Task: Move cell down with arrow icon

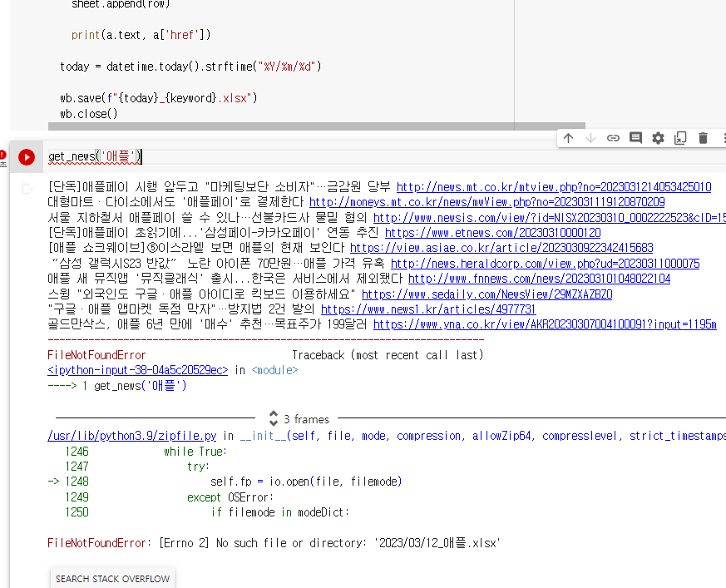Action: tap(590, 138)
